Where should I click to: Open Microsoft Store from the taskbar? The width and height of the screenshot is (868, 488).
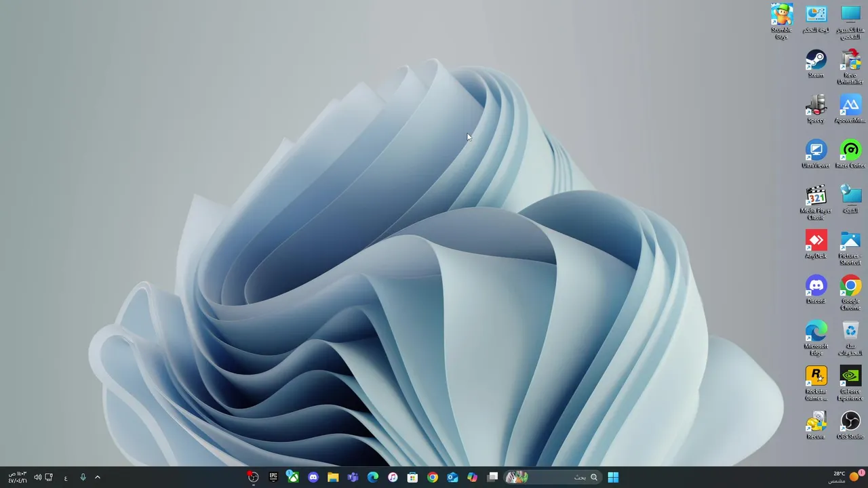(x=412, y=477)
